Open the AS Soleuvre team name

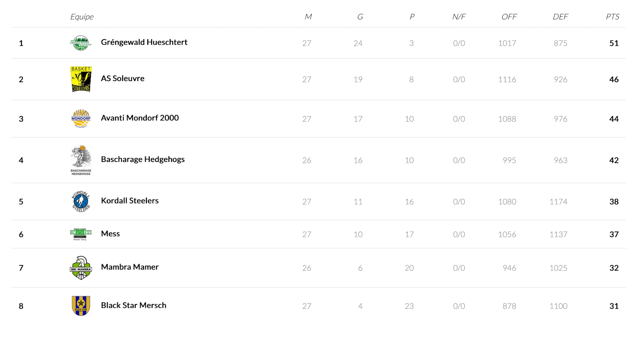click(x=122, y=78)
